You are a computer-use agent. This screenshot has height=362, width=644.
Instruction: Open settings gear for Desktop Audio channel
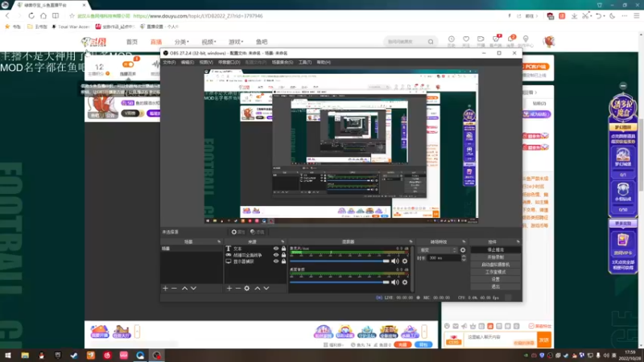click(x=405, y=282)
